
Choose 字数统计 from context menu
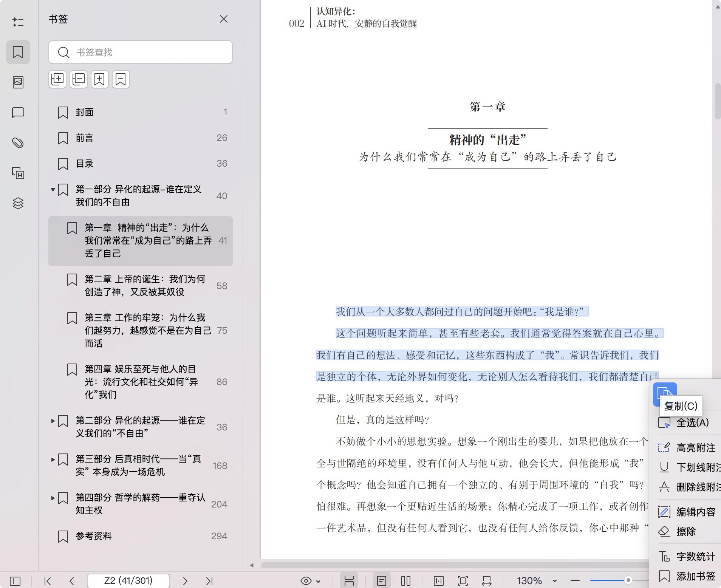point(689,557)
